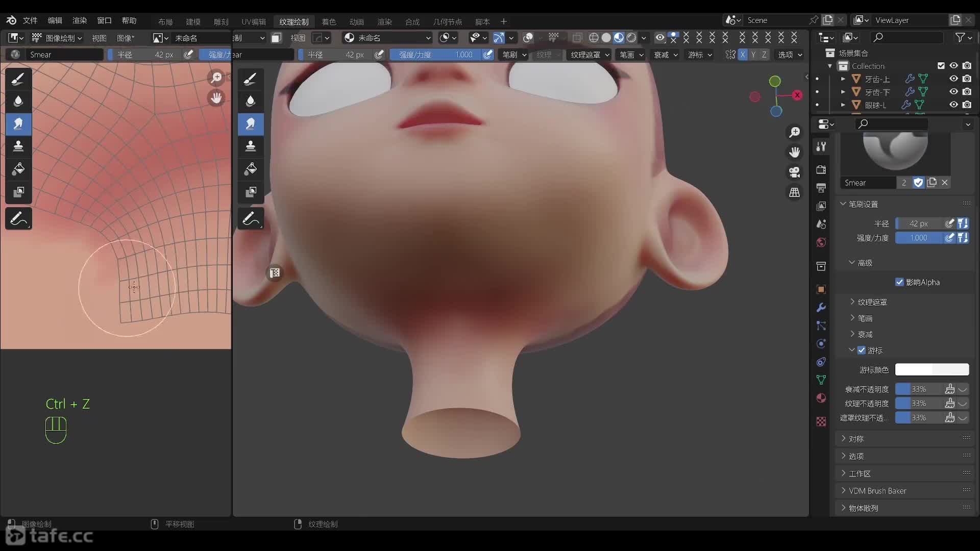Open the 游标颜色 color swatch
This screenshot has width=980, height=551.
[932, 369]
